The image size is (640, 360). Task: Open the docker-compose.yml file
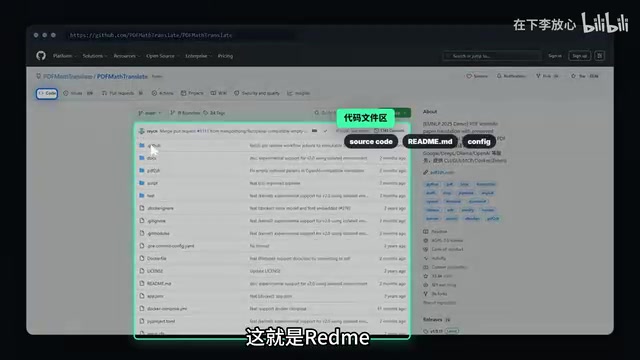click(167, 309)
